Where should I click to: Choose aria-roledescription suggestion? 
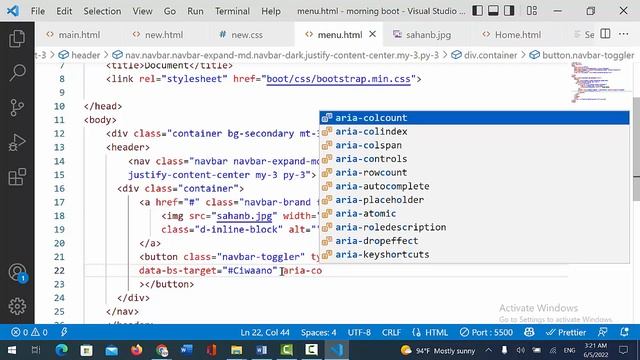pos(474,227)
